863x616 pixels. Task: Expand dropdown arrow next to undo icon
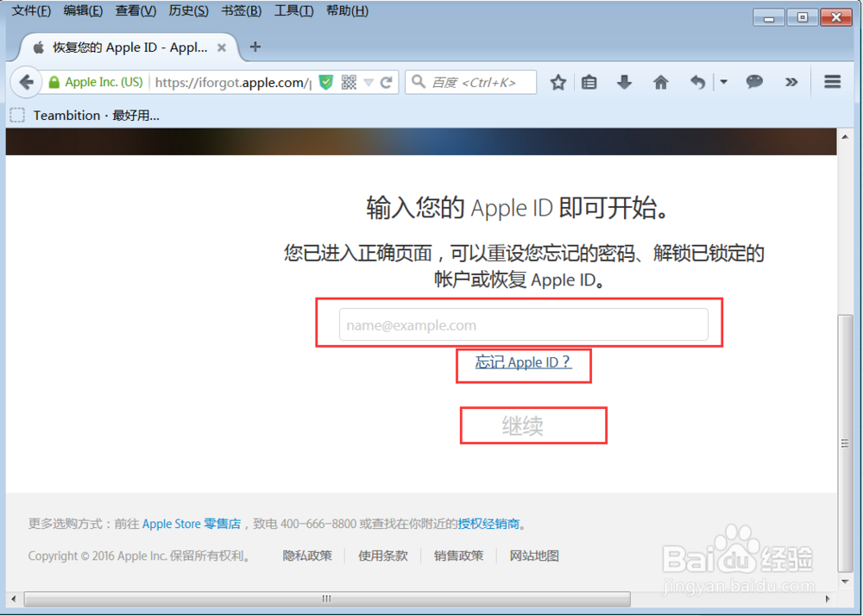[724, 82]
